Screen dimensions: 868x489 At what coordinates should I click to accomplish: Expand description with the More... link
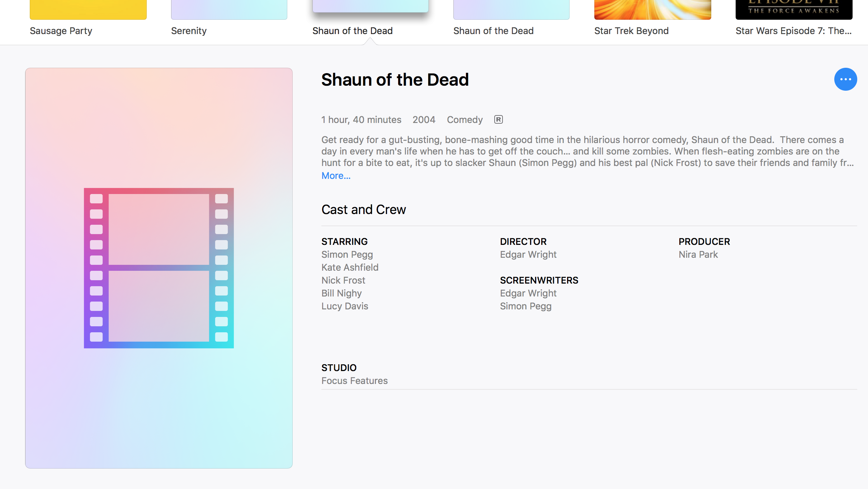point(336,176)
